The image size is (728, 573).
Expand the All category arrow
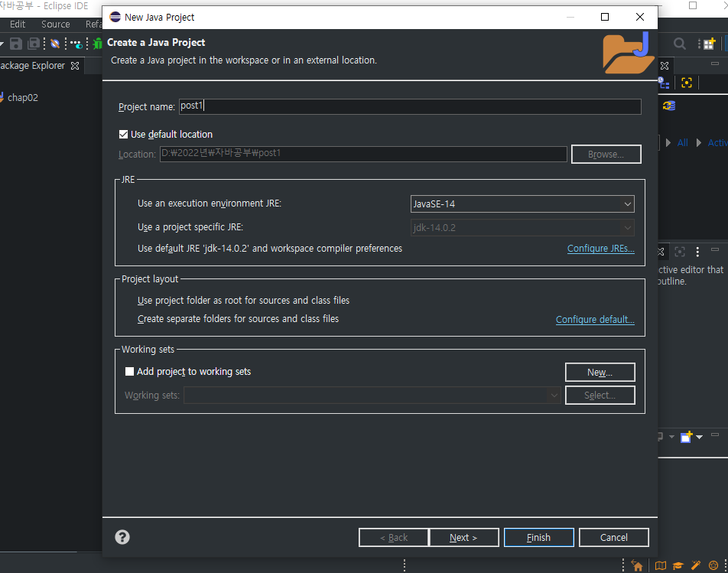(668, 142)
